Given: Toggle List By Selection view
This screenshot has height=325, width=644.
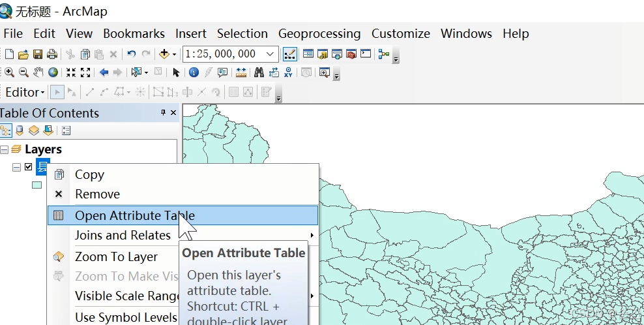Looking at the screenshot, I should [x=48, y=131].
